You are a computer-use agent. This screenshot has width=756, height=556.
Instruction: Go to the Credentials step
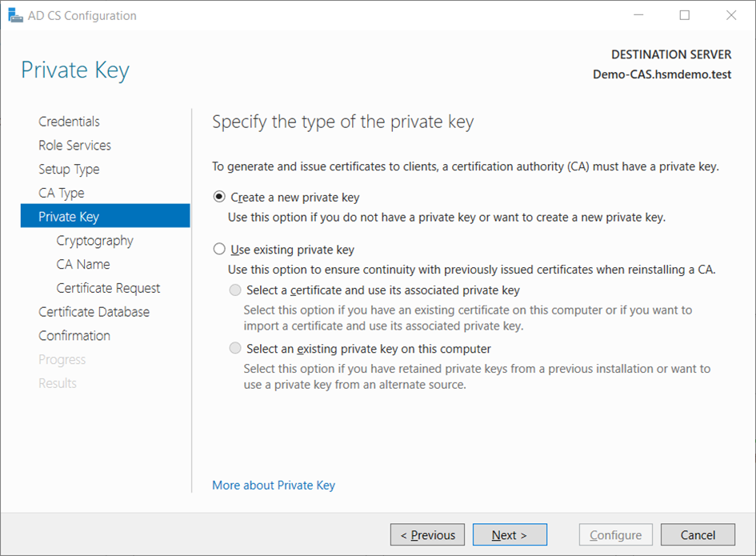pyautogui.click(x=69, y=122)
